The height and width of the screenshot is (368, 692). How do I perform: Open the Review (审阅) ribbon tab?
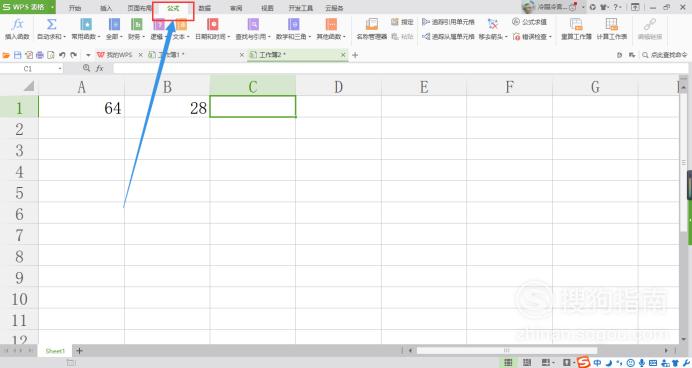(x=236, y=8)
